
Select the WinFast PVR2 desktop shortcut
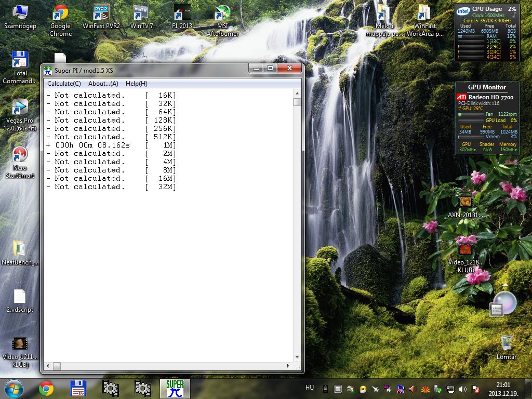pos(101,17)
